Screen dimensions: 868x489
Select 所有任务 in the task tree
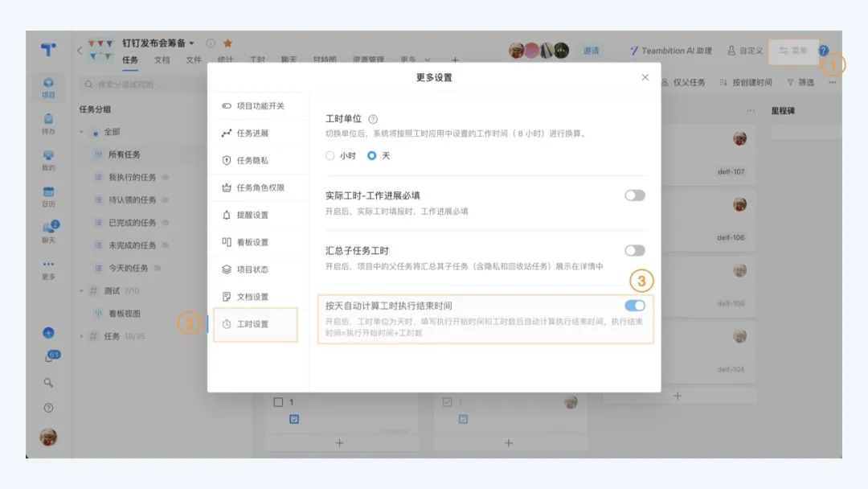124,154
